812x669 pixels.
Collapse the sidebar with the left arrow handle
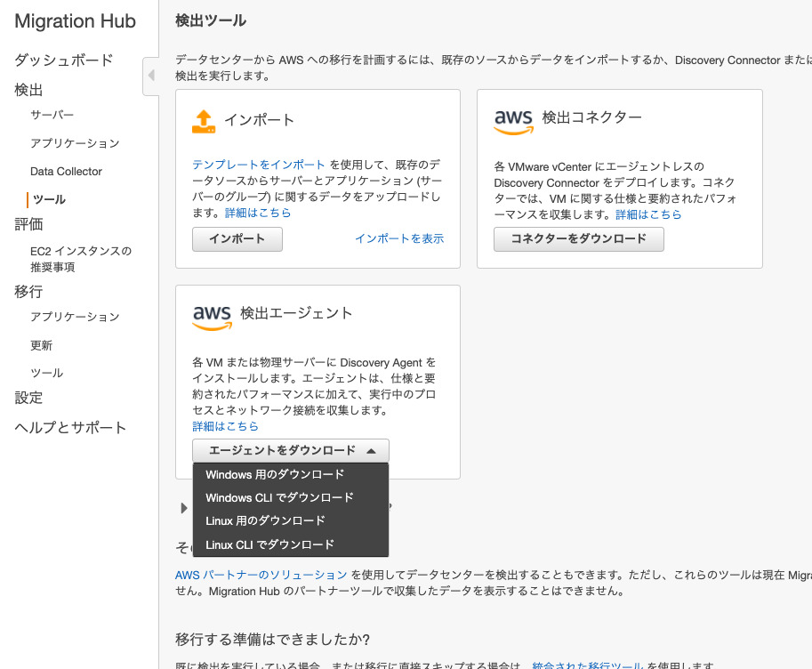coord(151,76)
